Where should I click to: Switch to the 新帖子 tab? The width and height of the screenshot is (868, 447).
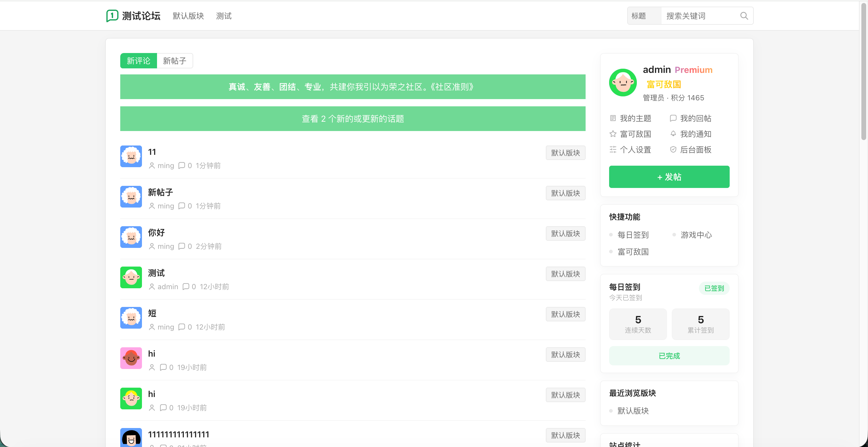coord(175,61)
